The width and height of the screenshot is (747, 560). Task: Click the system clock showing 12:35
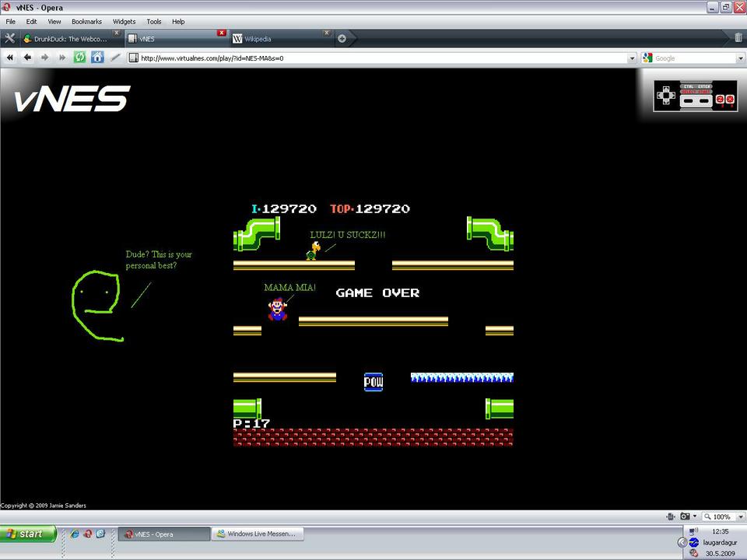[721, 531]
